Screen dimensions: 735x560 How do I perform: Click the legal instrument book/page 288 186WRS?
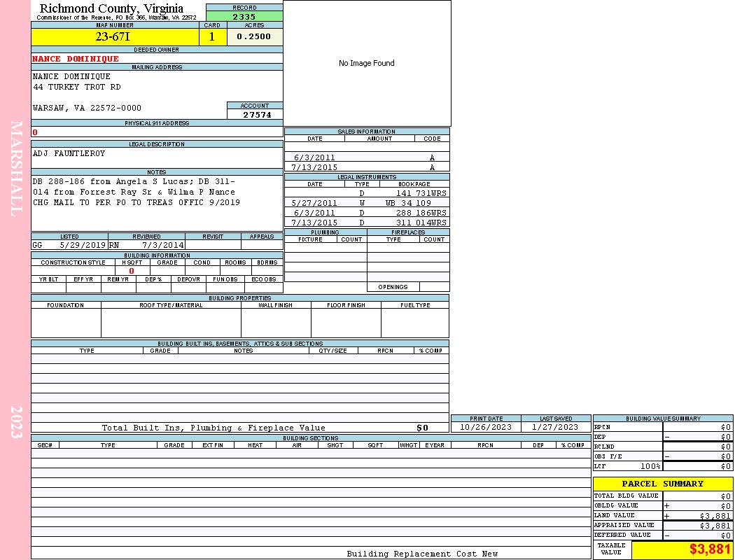421,213
